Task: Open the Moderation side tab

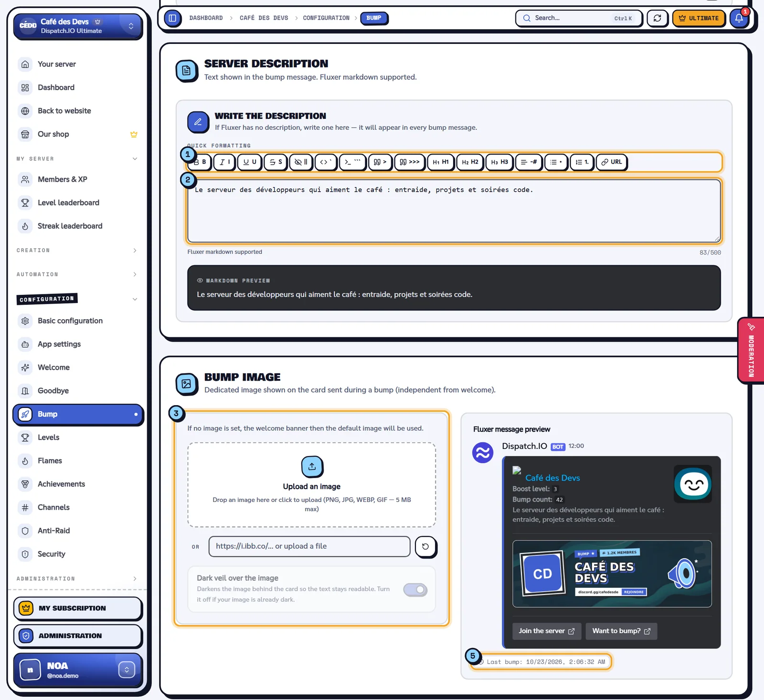Action: click(751, 350)
